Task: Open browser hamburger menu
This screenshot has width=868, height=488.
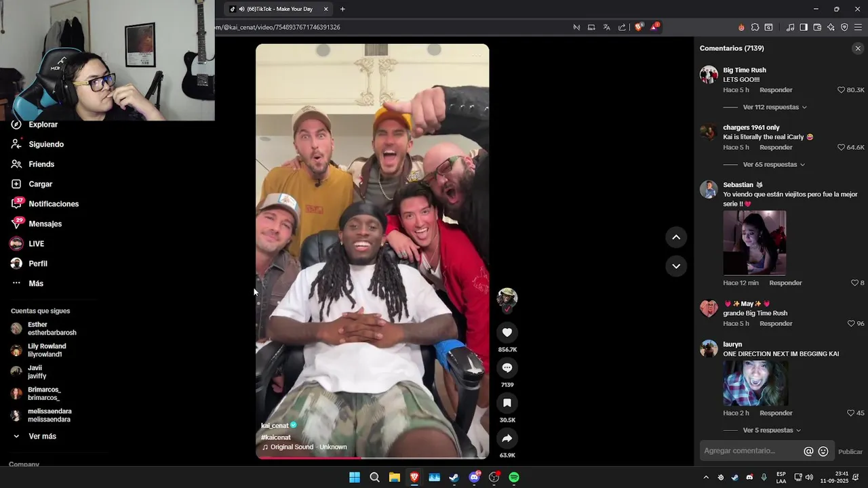Action: point(858,27)
